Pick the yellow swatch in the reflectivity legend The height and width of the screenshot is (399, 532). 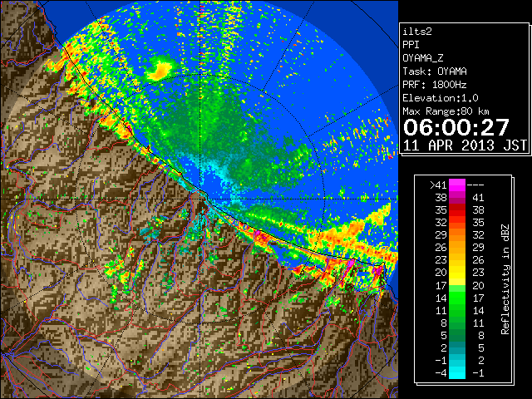[x=457, y=273]
